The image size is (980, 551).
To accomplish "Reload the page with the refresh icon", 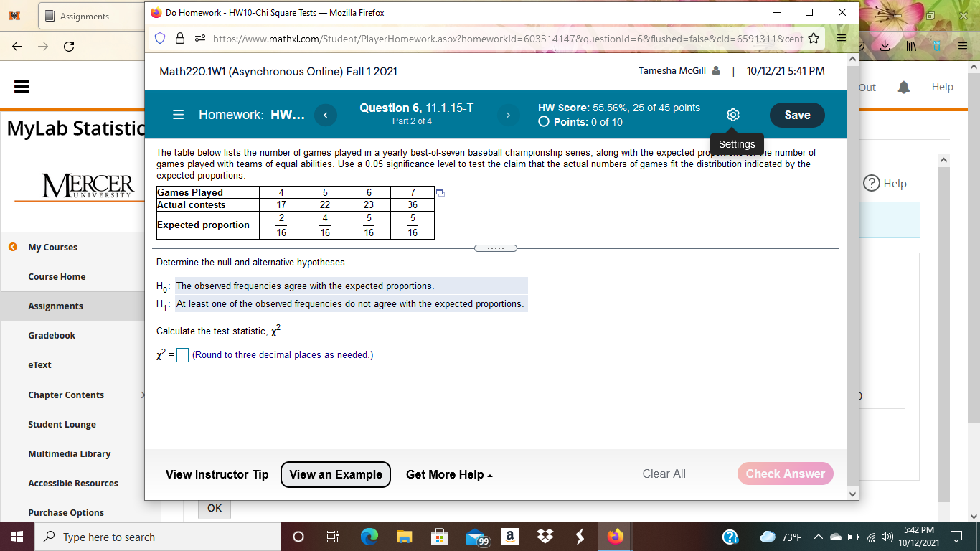I will coord(69,46).
